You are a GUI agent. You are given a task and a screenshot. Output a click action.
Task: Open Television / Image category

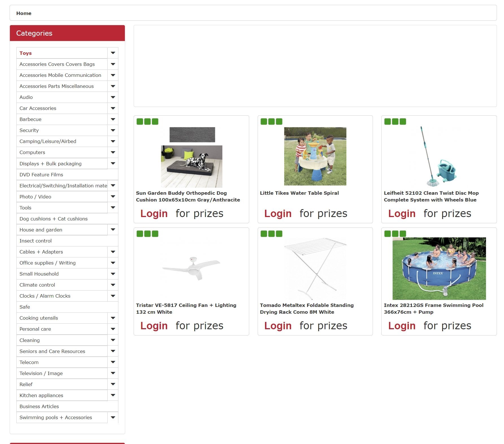coord(62,373)
